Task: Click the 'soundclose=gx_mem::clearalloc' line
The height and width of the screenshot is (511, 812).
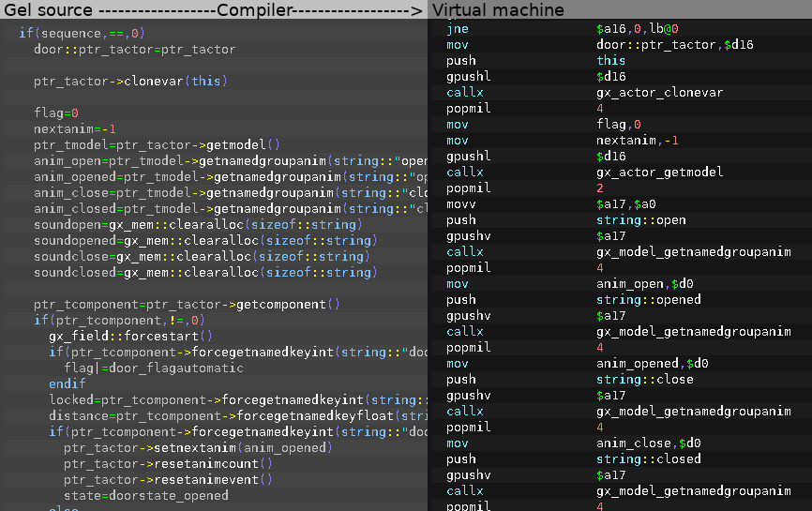Action: pyautogui.click(x=202, y=257)
